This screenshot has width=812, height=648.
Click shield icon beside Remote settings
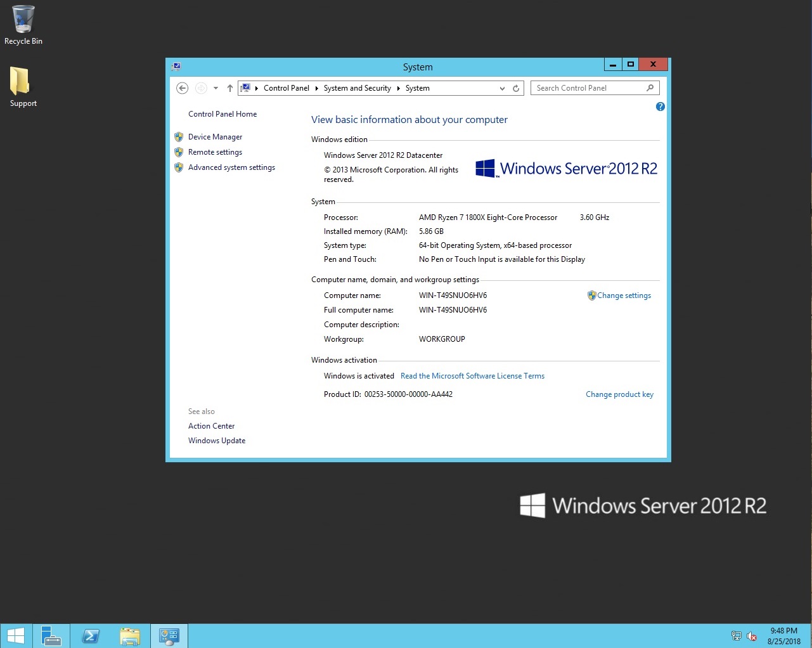[179, 152]
